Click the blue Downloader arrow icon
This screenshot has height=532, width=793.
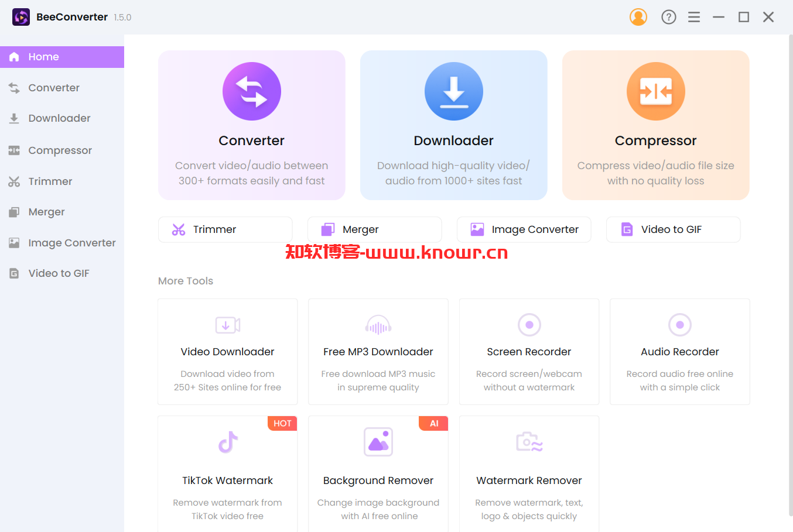454,91
